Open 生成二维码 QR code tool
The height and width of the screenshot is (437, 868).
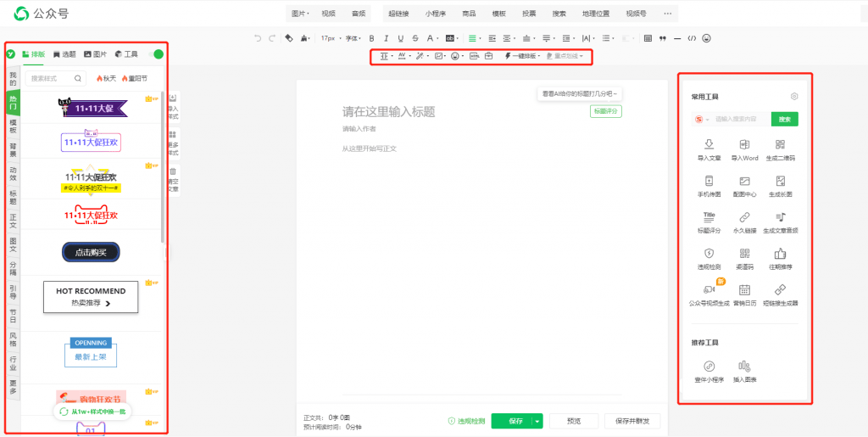(781, 149)
